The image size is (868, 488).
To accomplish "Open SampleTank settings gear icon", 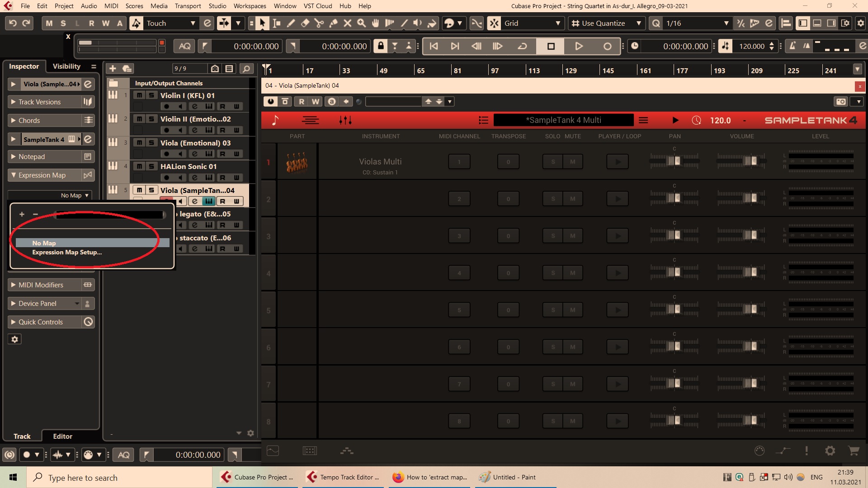I will point(830,450).
